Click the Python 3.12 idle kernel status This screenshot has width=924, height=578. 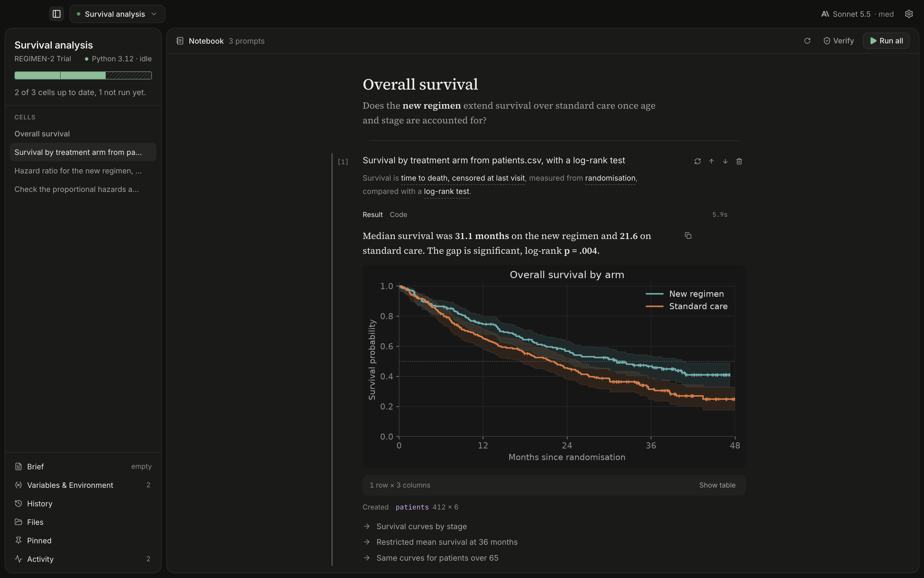(118, 59)
